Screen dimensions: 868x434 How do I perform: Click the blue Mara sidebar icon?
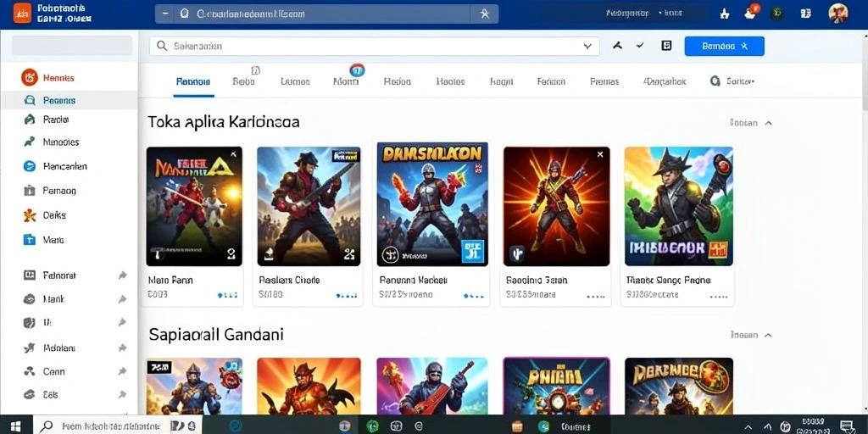tap(30, 240)
